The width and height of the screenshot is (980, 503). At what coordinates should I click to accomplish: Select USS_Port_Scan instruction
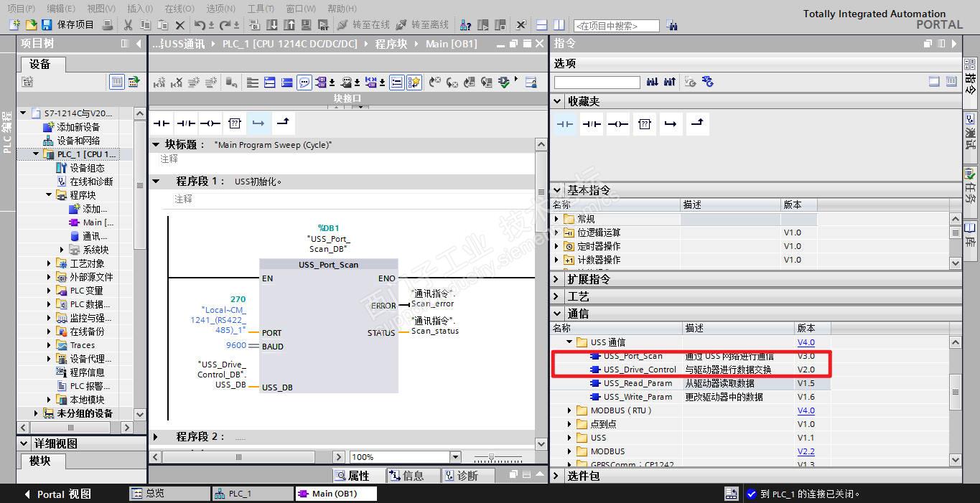633,356
